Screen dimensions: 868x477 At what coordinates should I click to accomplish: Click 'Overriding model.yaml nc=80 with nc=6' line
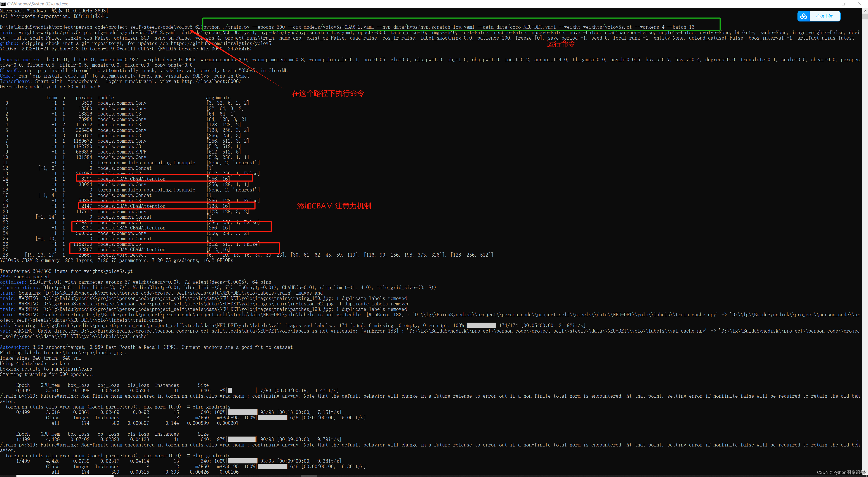[x=50, y=87]
